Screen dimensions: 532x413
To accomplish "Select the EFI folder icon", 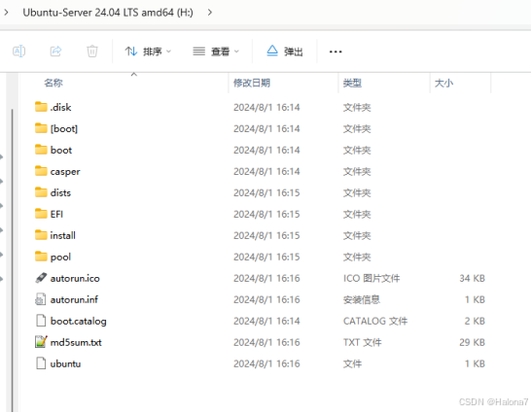I will [41, 214].
